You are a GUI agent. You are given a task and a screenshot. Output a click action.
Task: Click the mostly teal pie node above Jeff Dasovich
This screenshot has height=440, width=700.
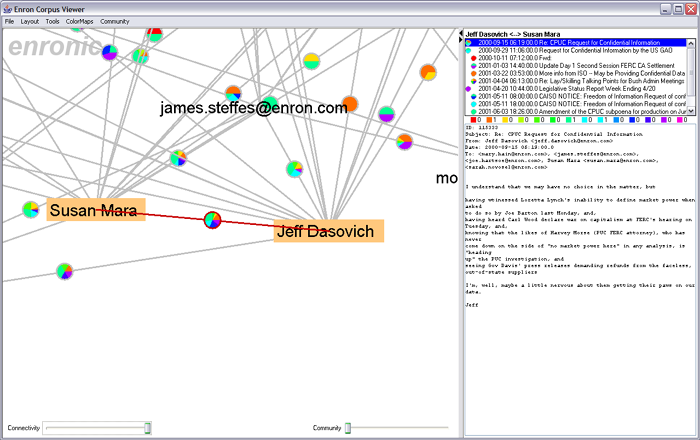point(294,169)
